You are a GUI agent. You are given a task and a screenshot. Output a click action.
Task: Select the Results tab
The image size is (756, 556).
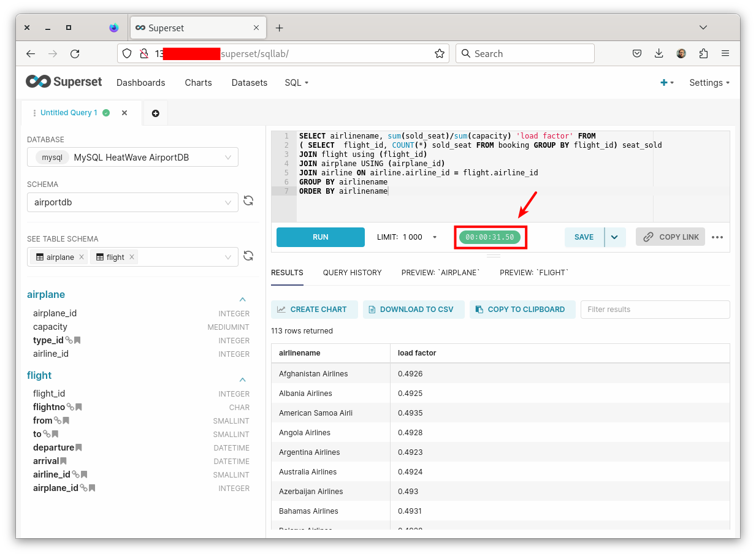287,273
